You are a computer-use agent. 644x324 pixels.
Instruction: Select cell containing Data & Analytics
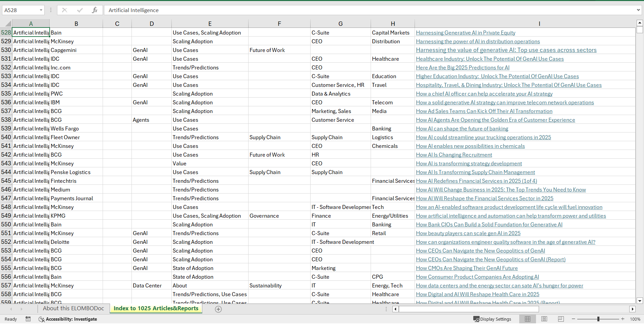(340, 94)
